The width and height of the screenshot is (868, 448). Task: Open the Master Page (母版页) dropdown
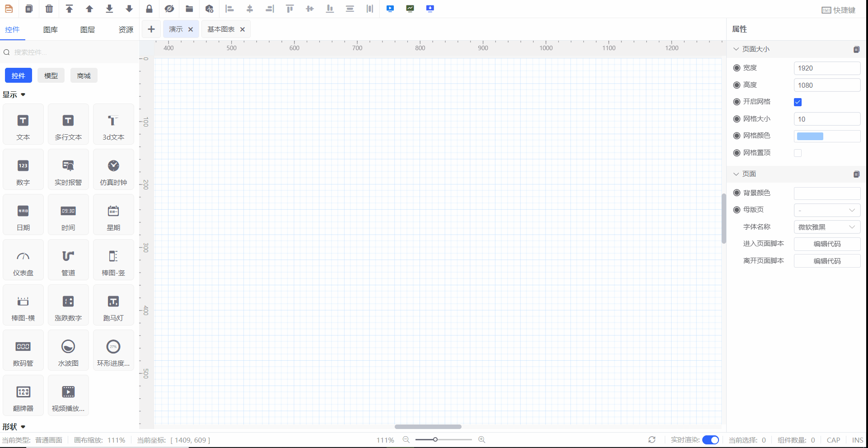826,210
